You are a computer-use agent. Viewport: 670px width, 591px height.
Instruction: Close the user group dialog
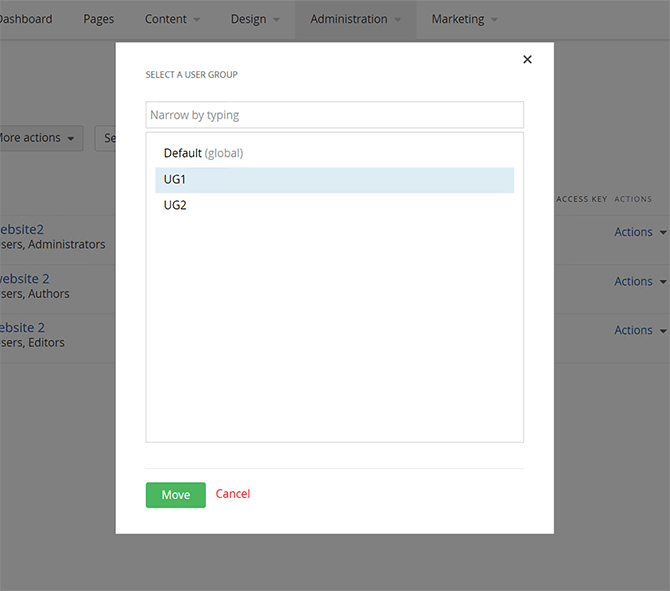pos(527,60)
